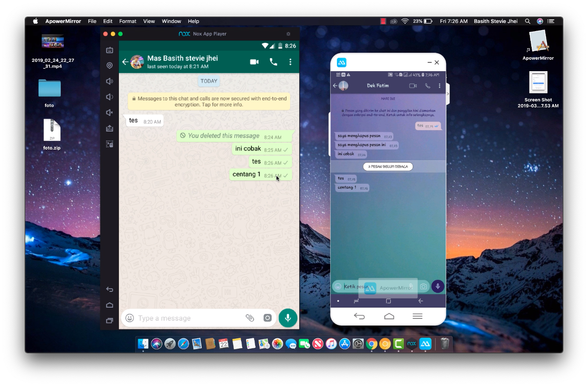This screenshot has width=588, height=386.
Task: Lower volume using Nox sidebar speaker icon
Action: [x=109, y=97]
